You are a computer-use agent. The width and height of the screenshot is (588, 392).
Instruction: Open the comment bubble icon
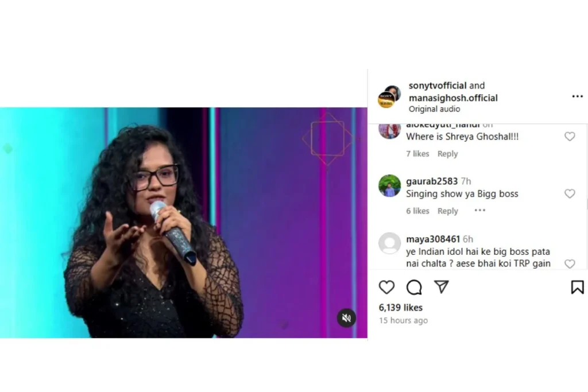click(x=414, y=287)
